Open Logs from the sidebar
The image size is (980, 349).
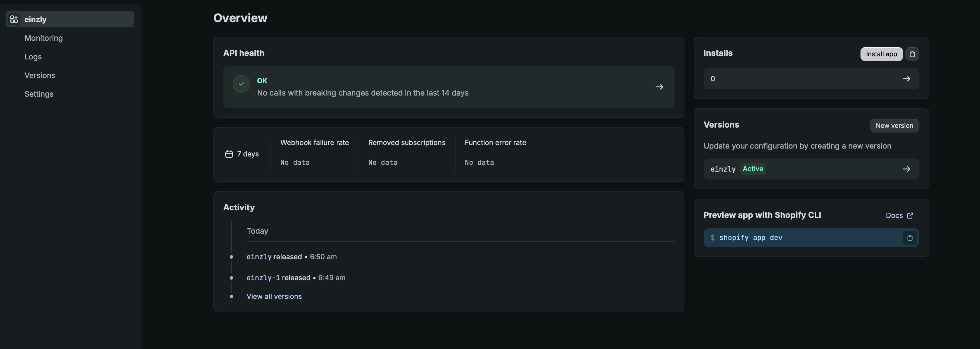coord(33,57)
